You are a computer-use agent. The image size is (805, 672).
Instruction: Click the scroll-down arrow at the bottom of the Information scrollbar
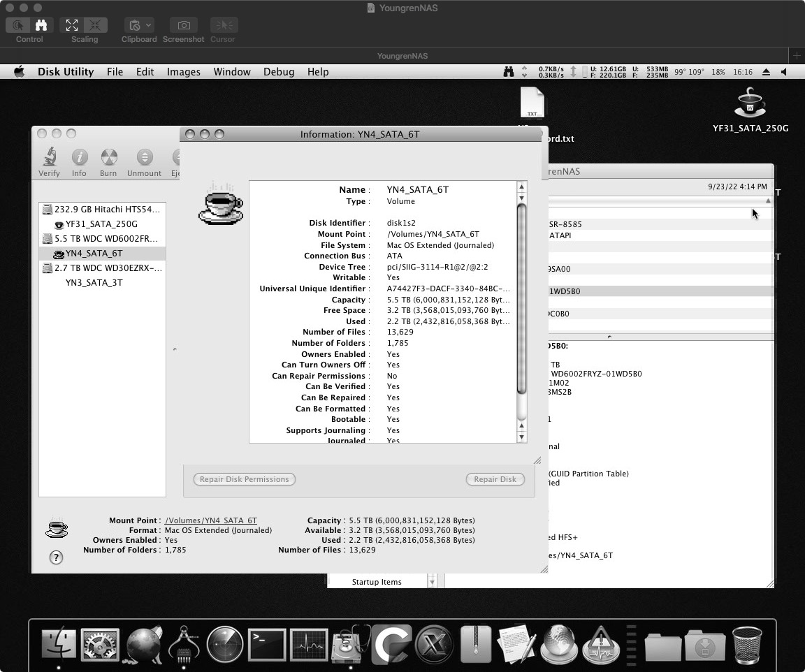(x=521, y=437)
